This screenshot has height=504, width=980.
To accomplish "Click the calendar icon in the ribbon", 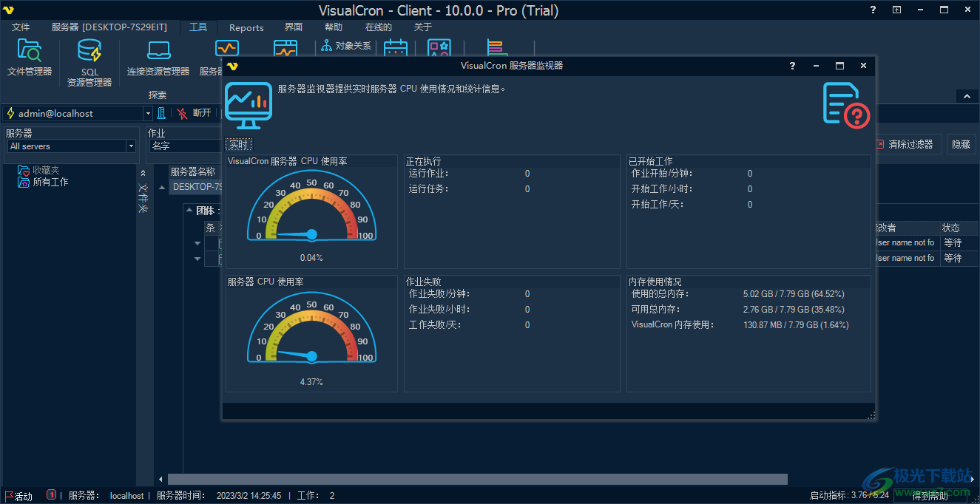I will (396, 47).
